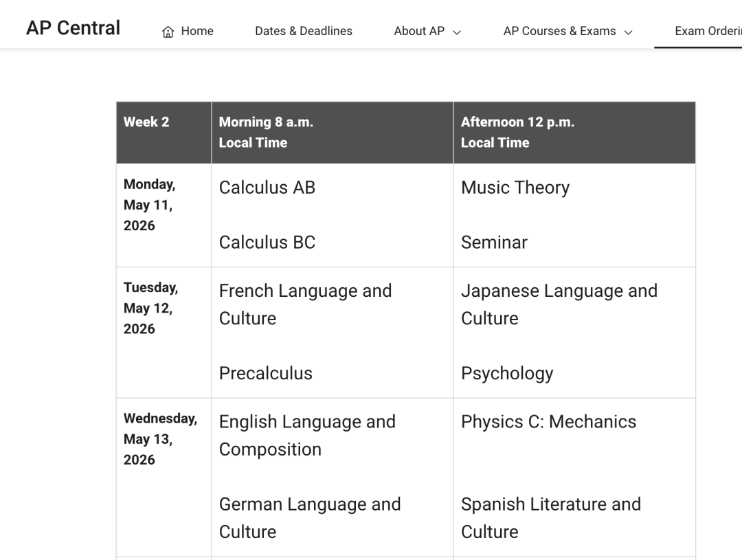The image size is (742, 560).
Task: Click the Psychology exam entry
Action: tap(507, 373)
